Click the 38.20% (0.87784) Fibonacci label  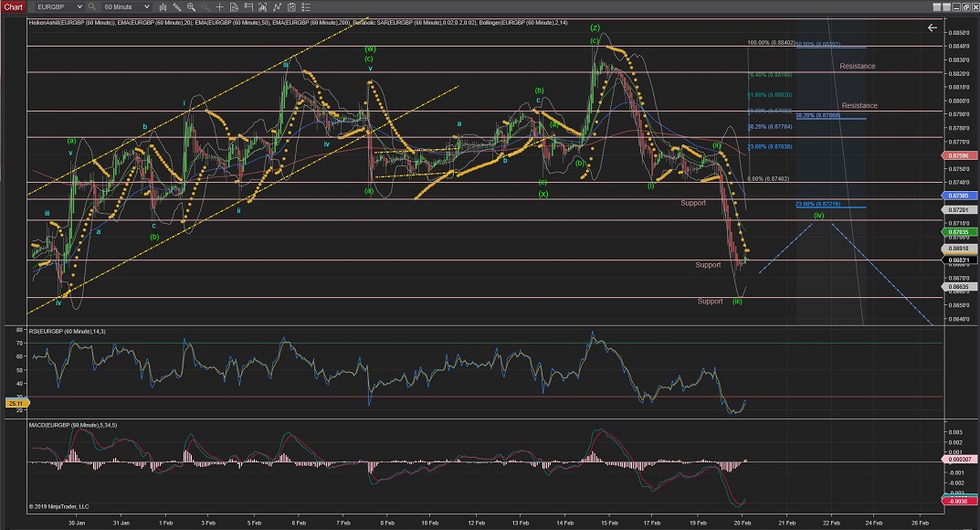pyautogui.click(x=769, y=127)
